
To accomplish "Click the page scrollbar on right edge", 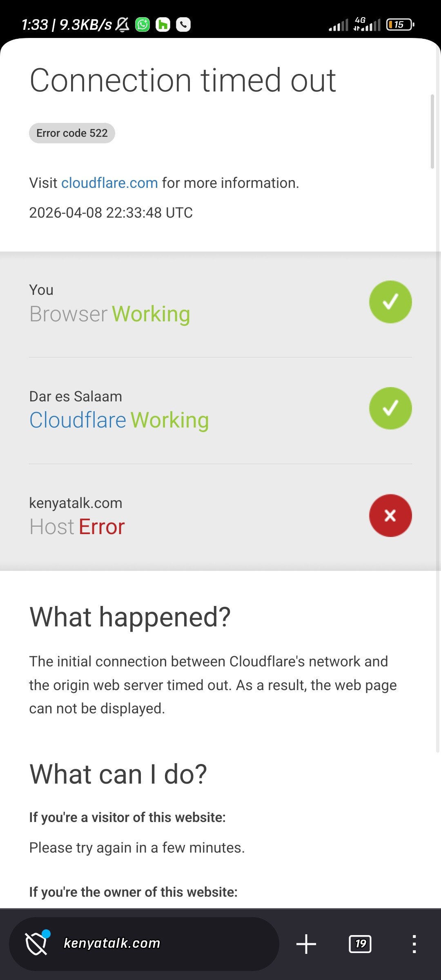I will coord(432,131).
